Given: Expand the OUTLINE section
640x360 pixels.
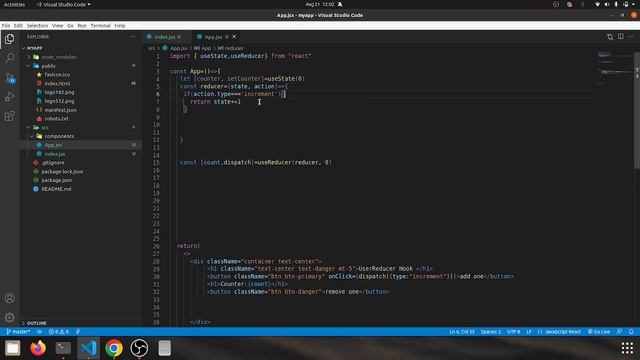Looking at the screenshot, I should (x=36, y=323).
